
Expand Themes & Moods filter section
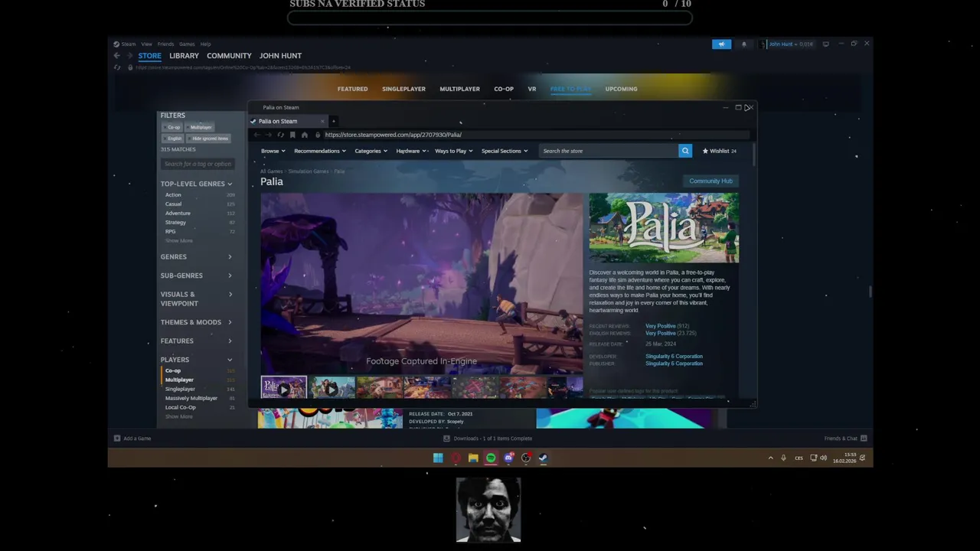click(x=196, y=322)
